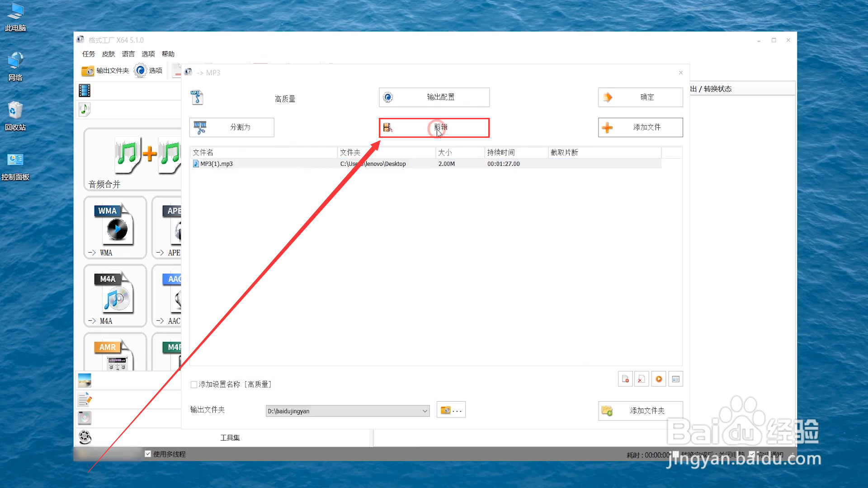
Task: Click the C:\Users\lenovo\Desktop folder cell
Action: pyautogui.click(x=373, y=164)
